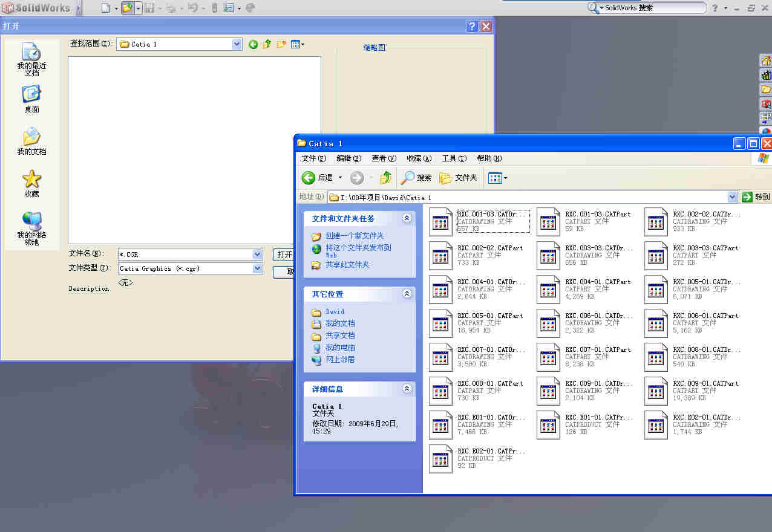Click the Open file icon in SolidWorks toolbar
The image size is (772, 532).
[x=127, y=8]
